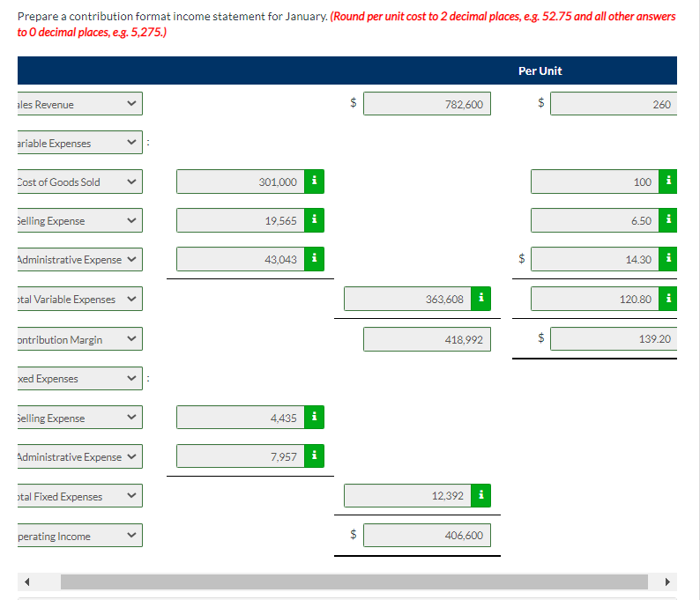Click the per unit 139.20 field

[x=614, y=338]
